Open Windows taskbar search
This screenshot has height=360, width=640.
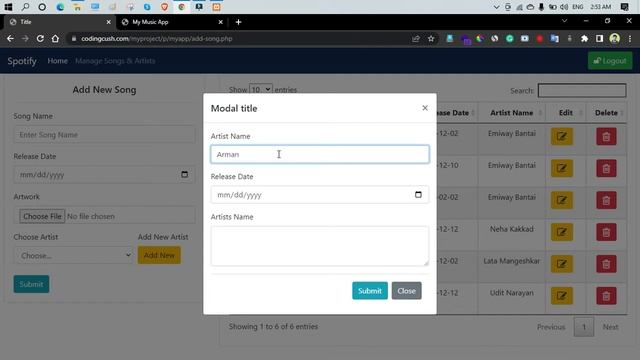[25, 7]
